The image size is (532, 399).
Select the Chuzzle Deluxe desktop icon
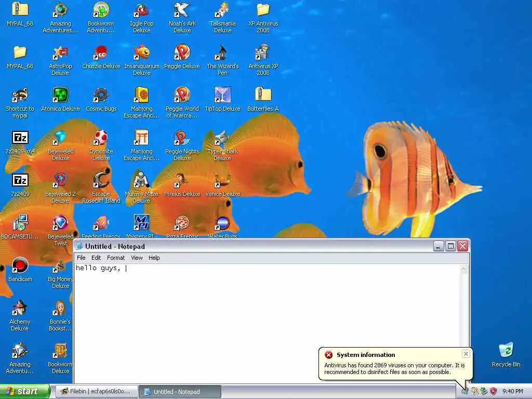click(101, 57)
